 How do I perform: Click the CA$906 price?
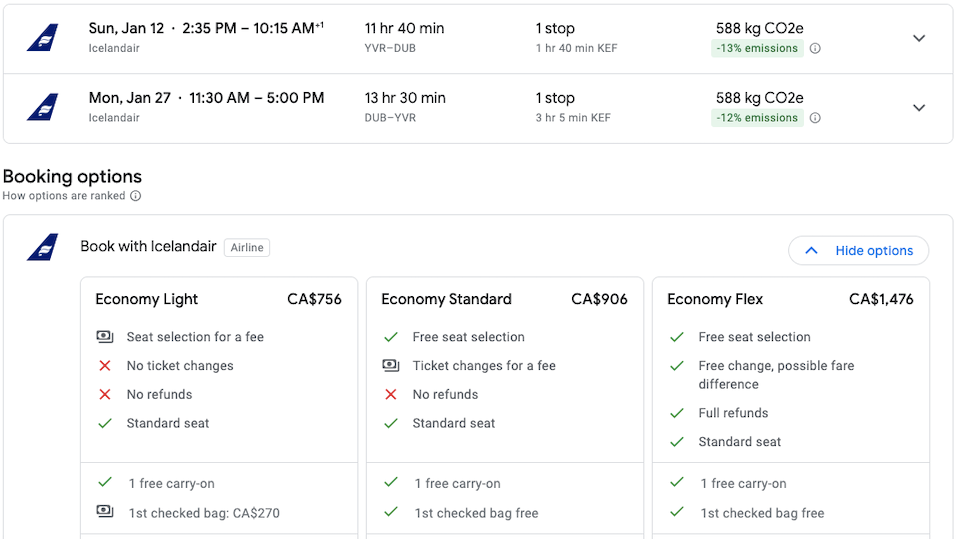coord(599,300)
